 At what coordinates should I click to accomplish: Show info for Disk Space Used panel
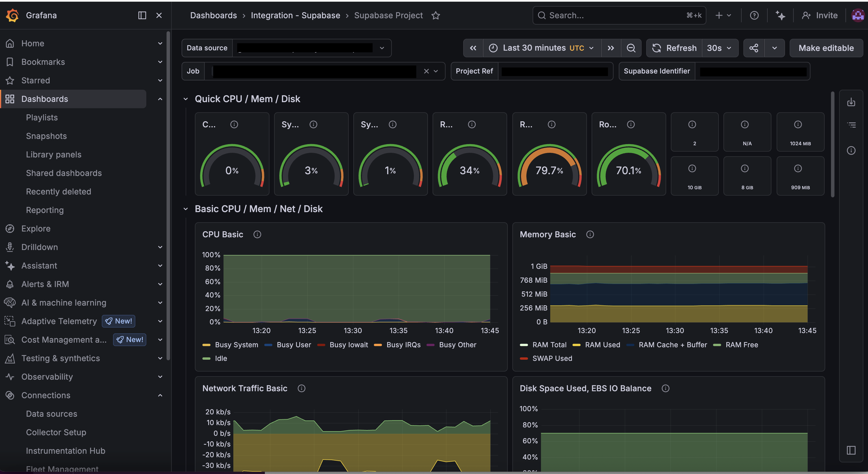[666, 388]
